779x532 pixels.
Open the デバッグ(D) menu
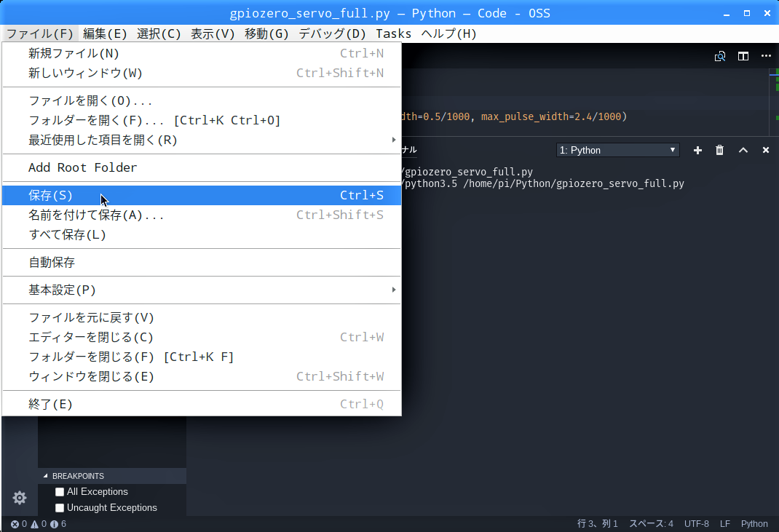point(332,33)
